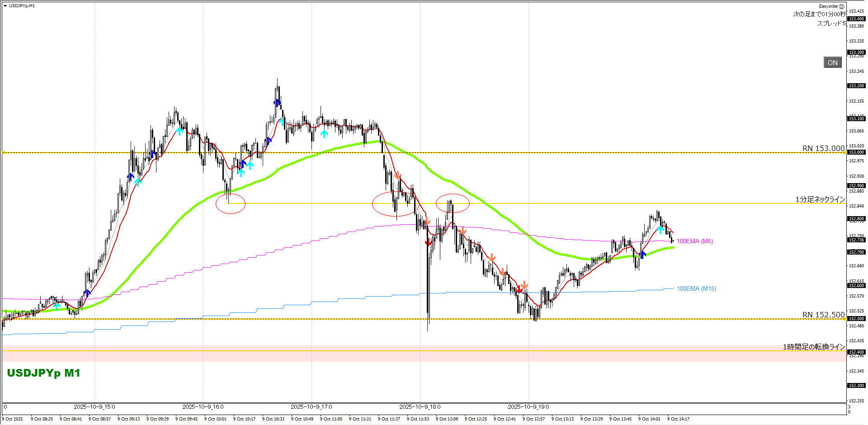Image resolution: width=868 pixels, height=425 pixels.
Task: Open the USDJPYp,M1 dropdown triangle
Action: pyautogui.click(x=5, y=6)
